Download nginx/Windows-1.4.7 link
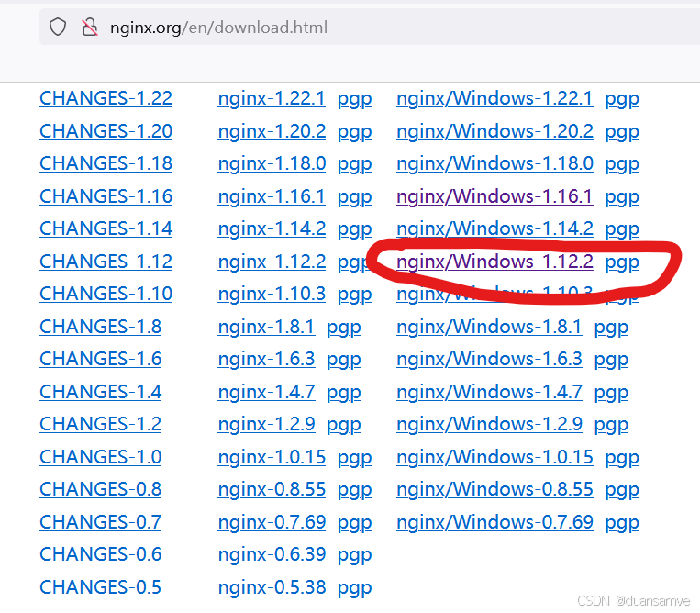This screenshot has width=700, height=613. pyautogui.click(x=489, y=393)
